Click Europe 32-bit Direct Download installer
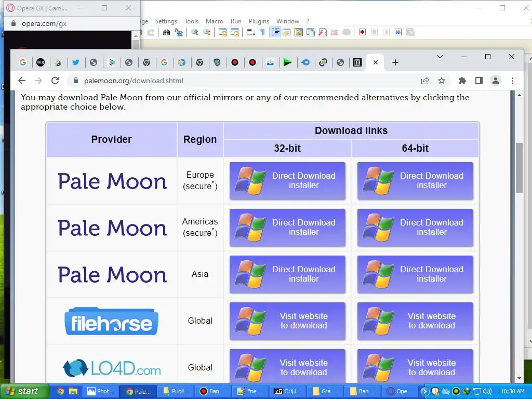 click(287, 181)
